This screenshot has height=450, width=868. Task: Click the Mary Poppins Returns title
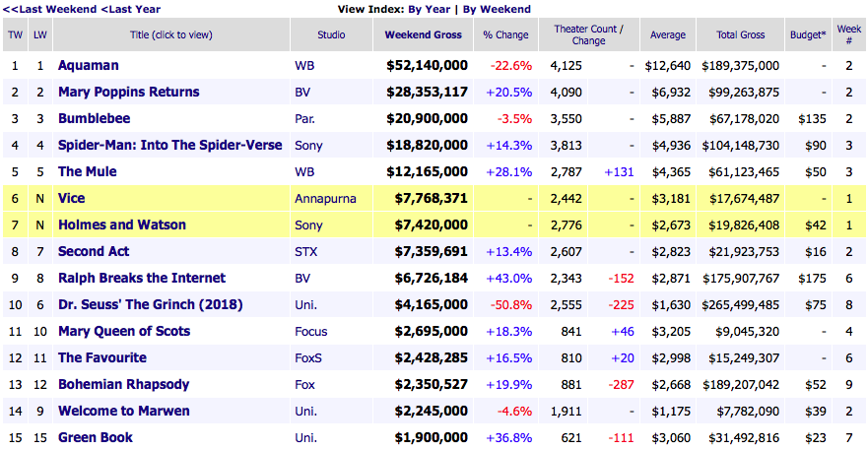point(128,93)
